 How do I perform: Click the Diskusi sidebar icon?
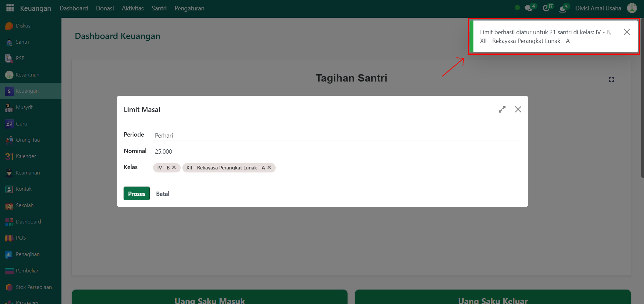[9, 26]
